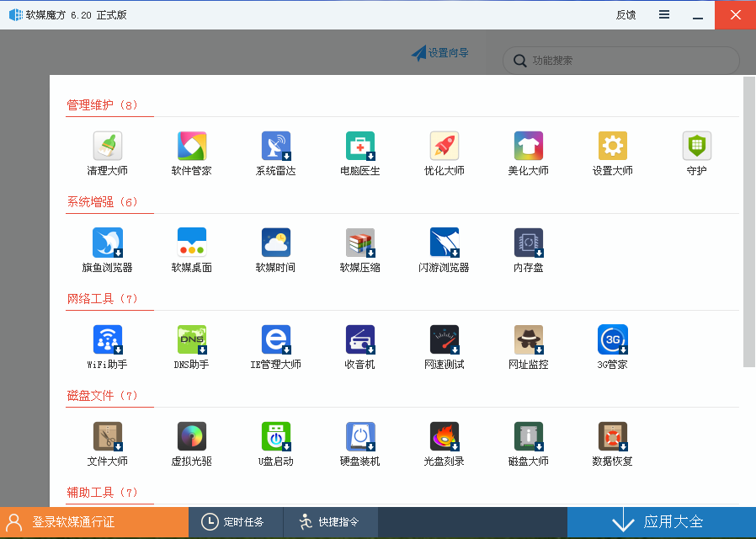Open 定时任务 scheduled tasks
The height and width of the screenshot is (539, 756).
pyautogui.click(x=235, y=522)
